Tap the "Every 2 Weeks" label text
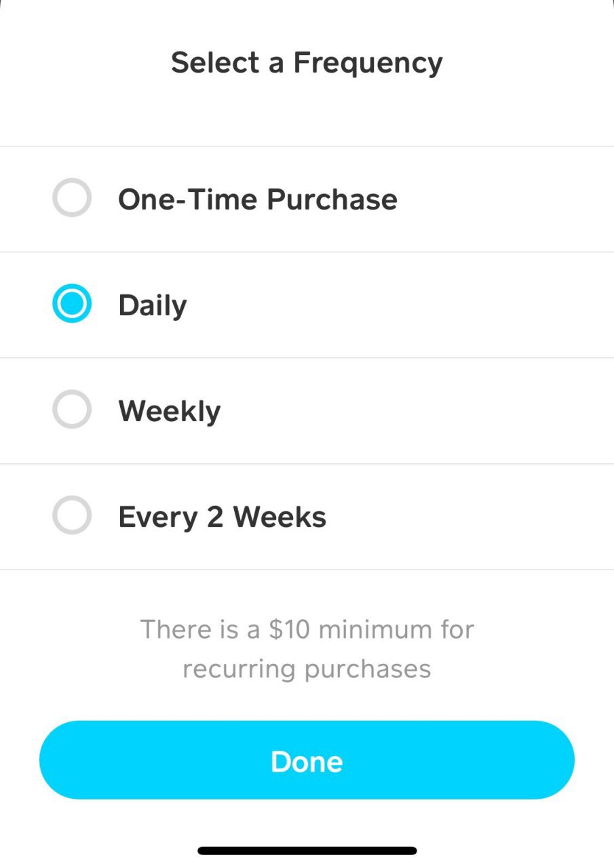This screenshot has height=868, width=614. click(222, 517)
